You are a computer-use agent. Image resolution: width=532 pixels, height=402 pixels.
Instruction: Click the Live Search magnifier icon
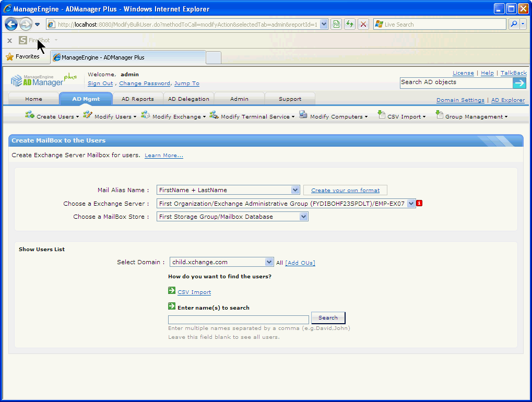[514, 24]
